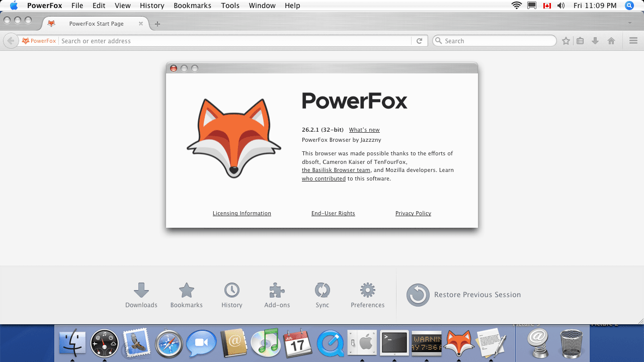The image size is (644, 362).
Task: Open the Bookmarks star shortcut
Action: click(187, 295)
